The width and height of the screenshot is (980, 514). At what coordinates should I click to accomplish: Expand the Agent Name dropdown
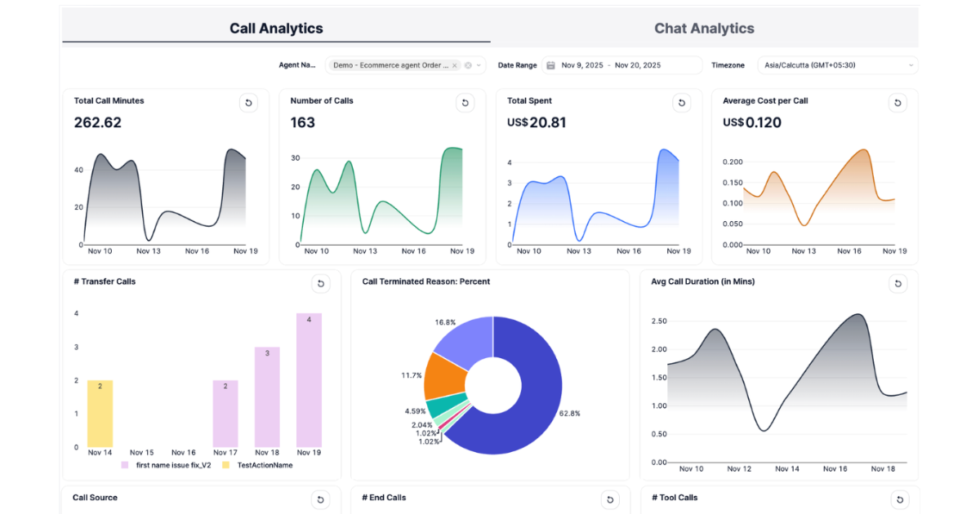(478, 65)
